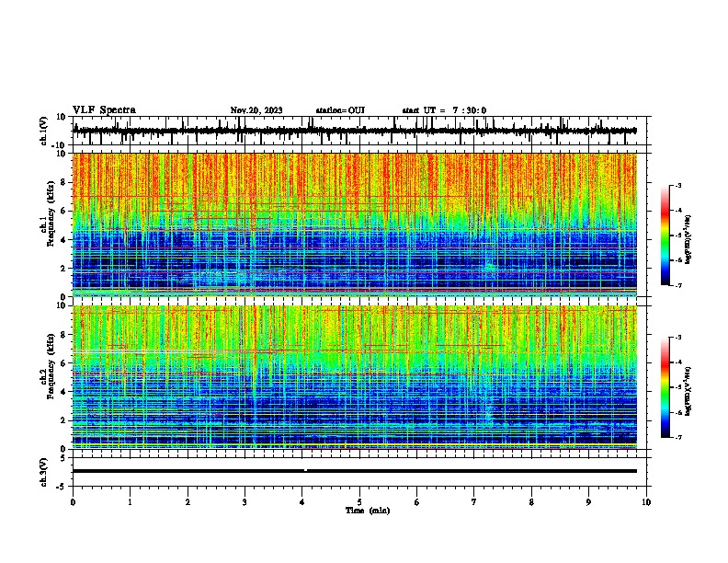This screenshot has height=563, width=728.
Task: Click the ch.1 spectrogram color bar
Action: tap(665, 236)
